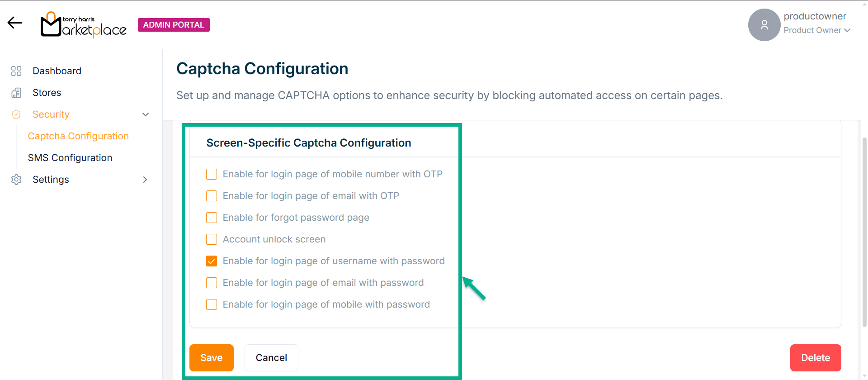This screenshot has width=868, height=380.
Task: Tick Enable for forgot password page
Action: click(212, 218)
